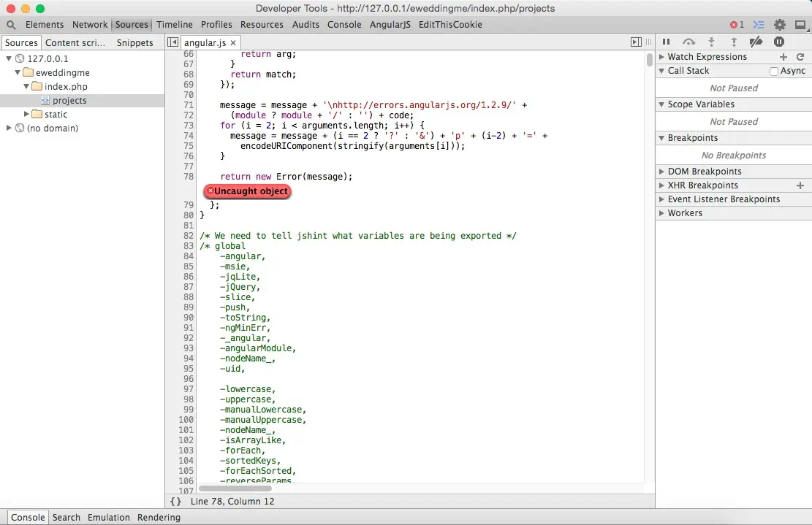This screenshot has width=812, height=525.
Task: Click 'Line 78, Column 12' status text
Action: tap(232, 501)
